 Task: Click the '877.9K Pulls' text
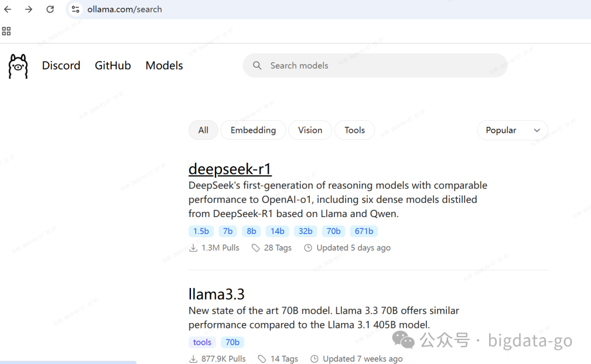pyautogui.click(x=223, y=359)
